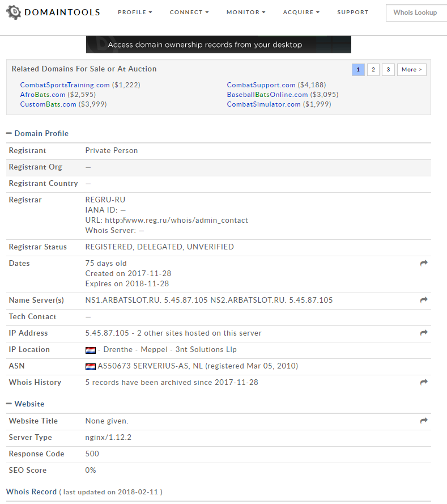Click share arrow in Dates row
Image resolution: width=447 pixels, height=504 pixels.
423,264
